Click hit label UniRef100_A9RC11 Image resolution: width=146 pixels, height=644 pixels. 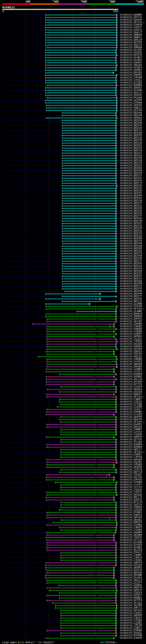pyautogui.click(x=131, y=108)
